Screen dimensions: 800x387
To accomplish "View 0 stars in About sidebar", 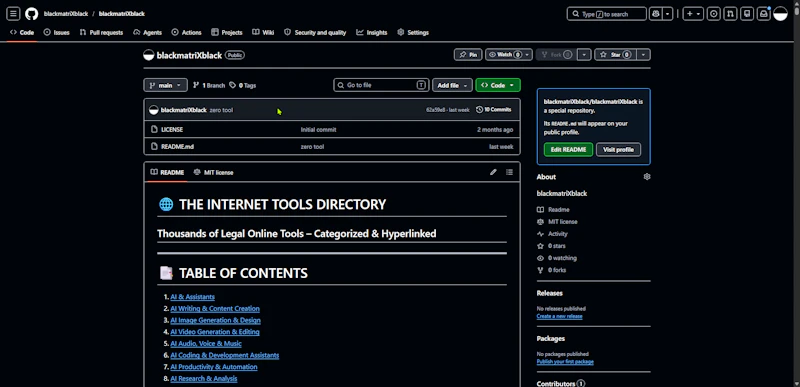I will pos(552,246).
